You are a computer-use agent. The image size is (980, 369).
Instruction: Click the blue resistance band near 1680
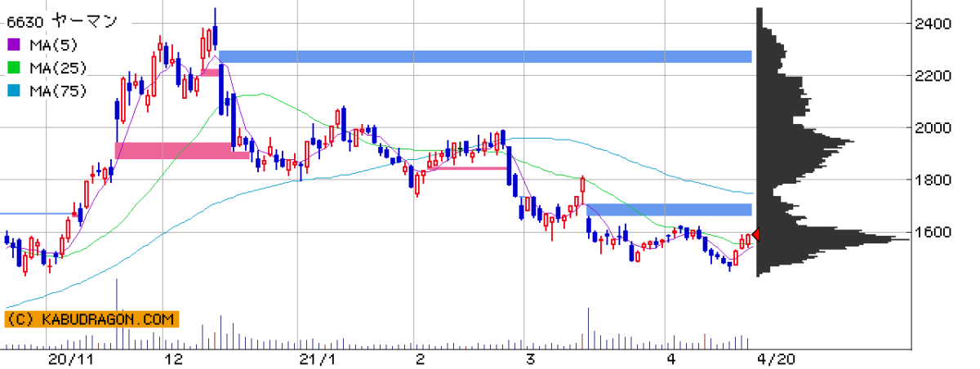click(x=669, y=210)
